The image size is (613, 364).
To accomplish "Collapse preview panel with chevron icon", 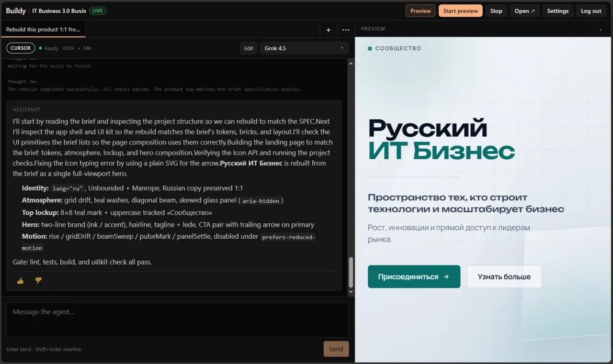I will (601, 30).
